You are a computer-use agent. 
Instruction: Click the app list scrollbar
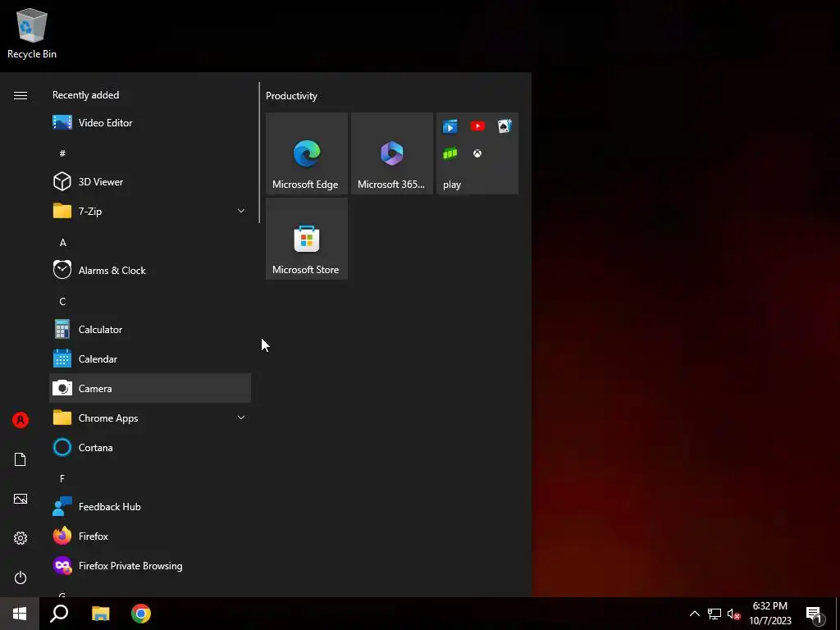pos(259,153)
